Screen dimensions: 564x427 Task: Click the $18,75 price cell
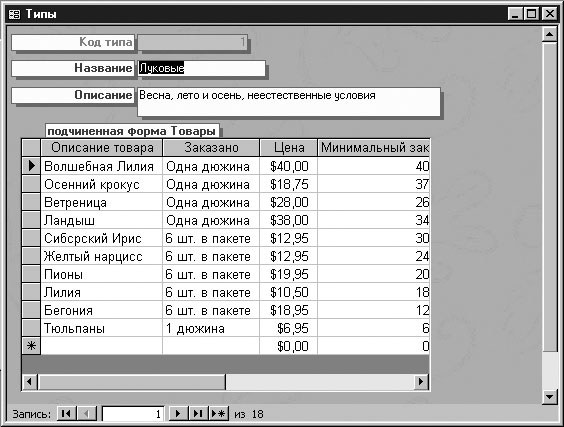coord(288,184)
